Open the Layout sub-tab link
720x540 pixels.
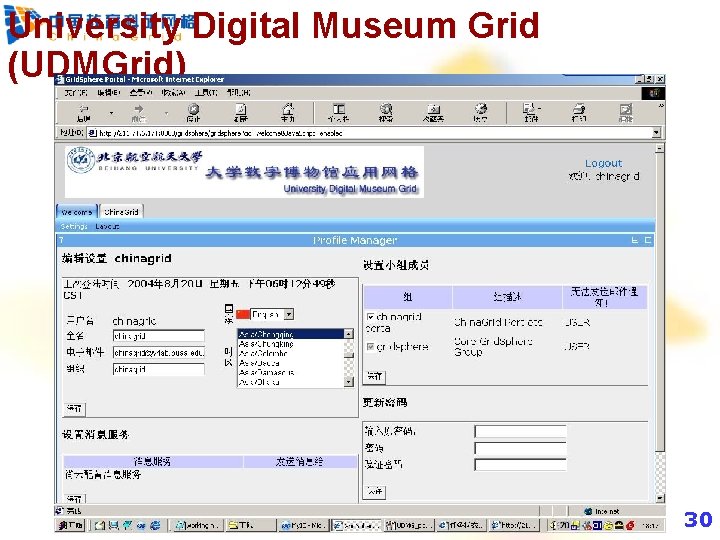pyautogui.click(x=107, y=226)
